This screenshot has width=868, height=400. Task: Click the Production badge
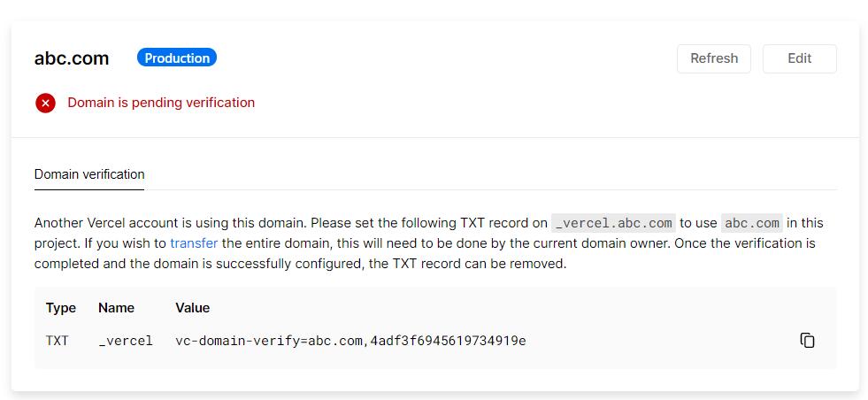177,58
